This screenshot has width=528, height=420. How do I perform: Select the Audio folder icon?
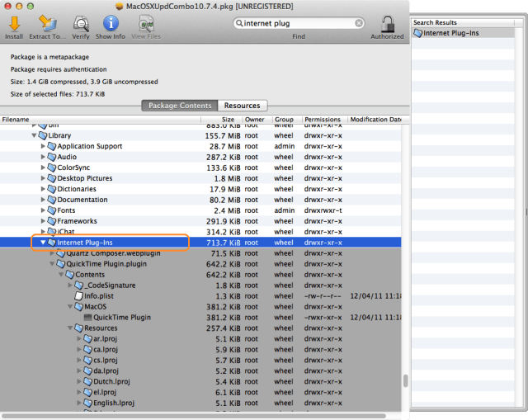pos(51,157)
